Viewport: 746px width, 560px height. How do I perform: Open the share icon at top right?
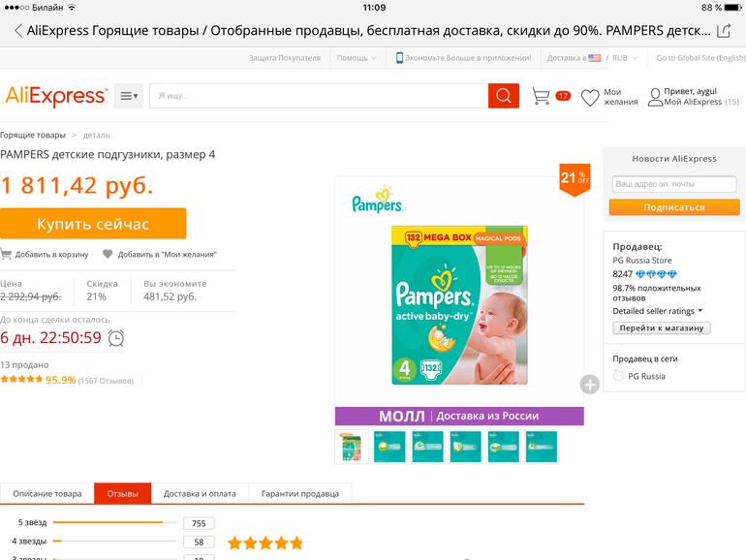point(724,31)
